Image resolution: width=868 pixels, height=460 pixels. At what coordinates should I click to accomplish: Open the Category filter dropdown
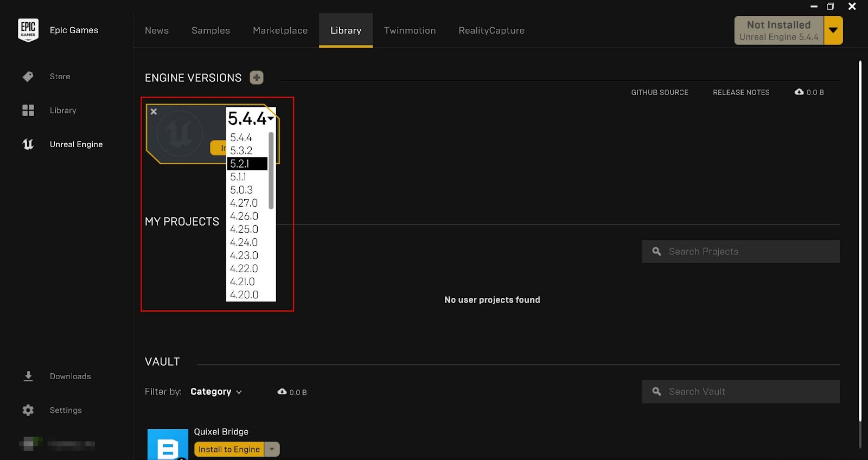[216, 392]
